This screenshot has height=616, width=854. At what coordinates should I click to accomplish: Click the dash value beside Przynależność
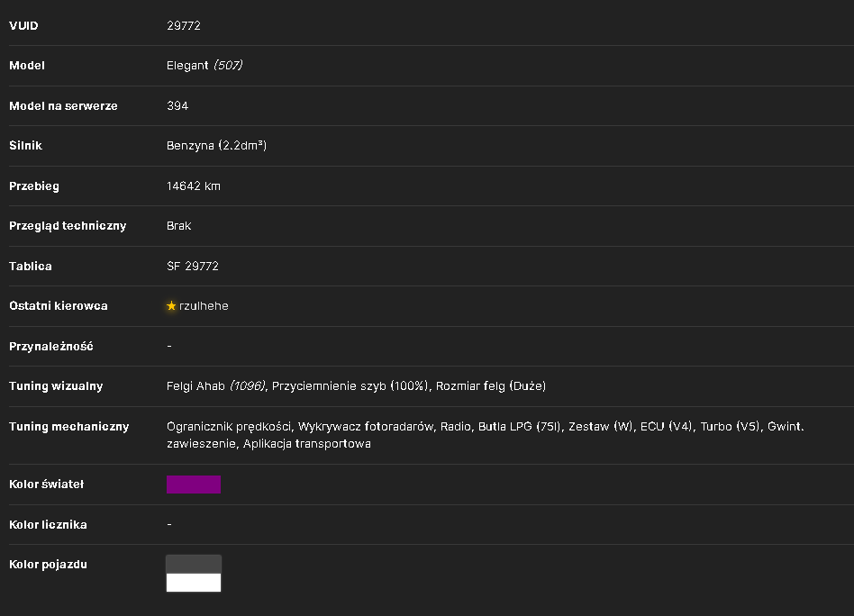coord(169,346)
